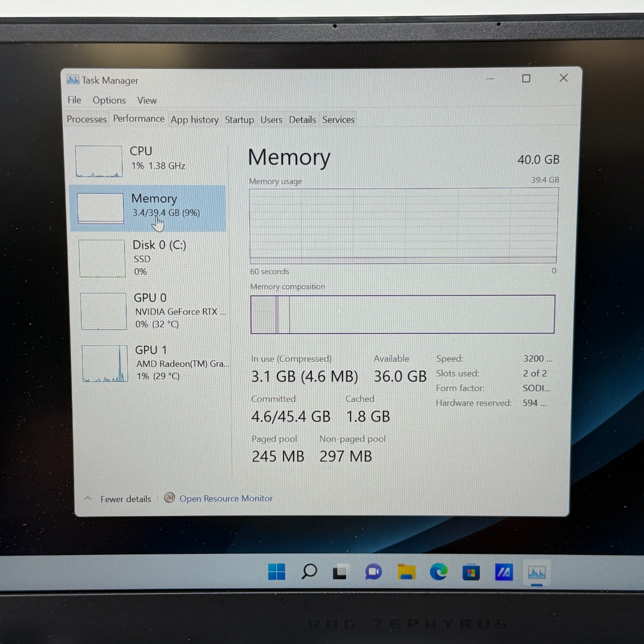Viewport: 644px width, 644px height.
Task: Switch to the Startup tab
Action: coord(239,120)
